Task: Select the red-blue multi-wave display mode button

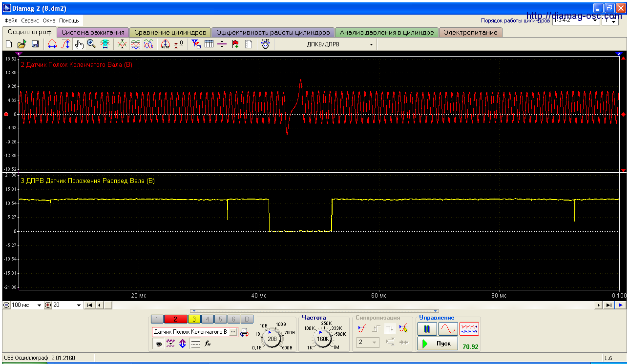Action: pos(469,329)
